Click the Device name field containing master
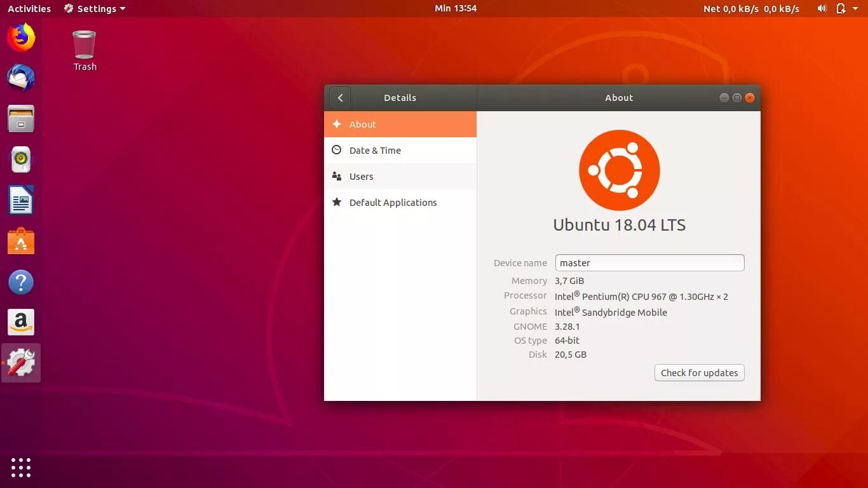The image size is (868, 488). [649, 263]
